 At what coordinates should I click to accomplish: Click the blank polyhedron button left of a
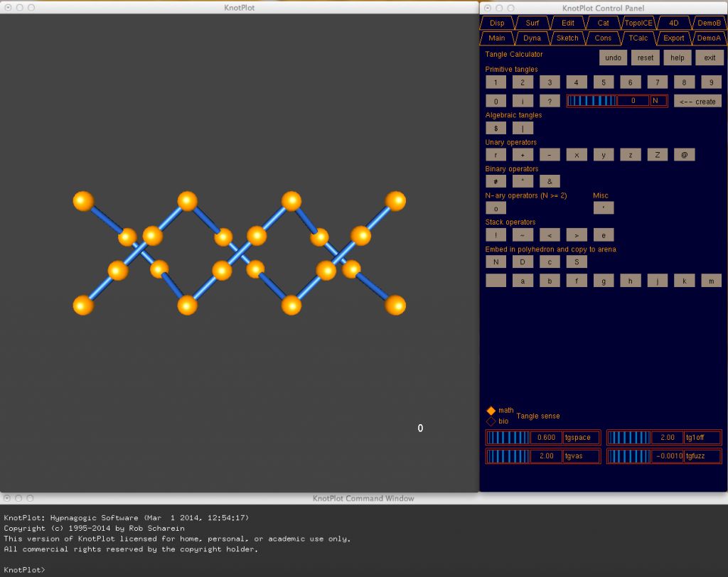coord(496,281)
